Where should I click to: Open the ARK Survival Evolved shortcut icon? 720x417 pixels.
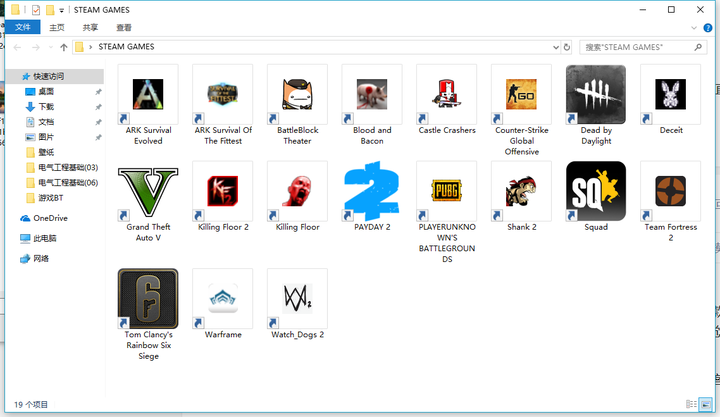coord(148,94)
